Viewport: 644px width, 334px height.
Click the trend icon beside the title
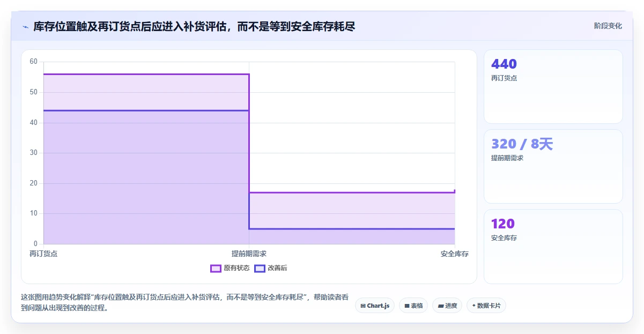pyautogui.click(x=25, y=26)
